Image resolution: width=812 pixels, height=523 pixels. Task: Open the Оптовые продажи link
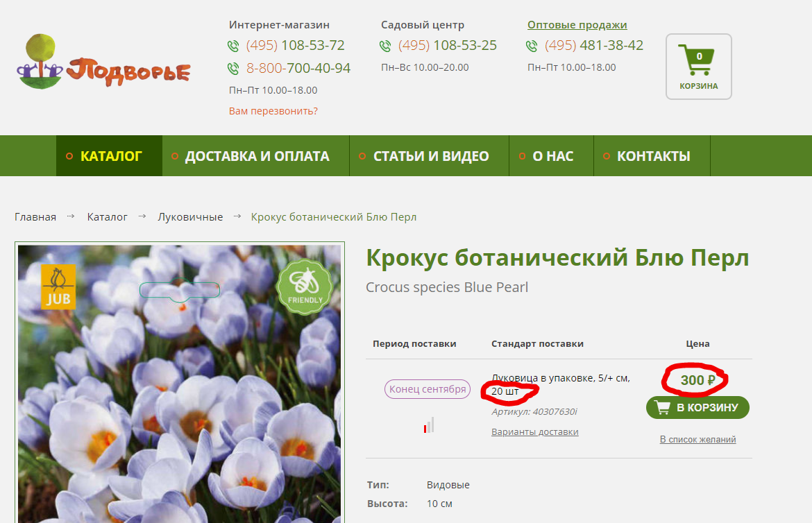click(577, 24)
